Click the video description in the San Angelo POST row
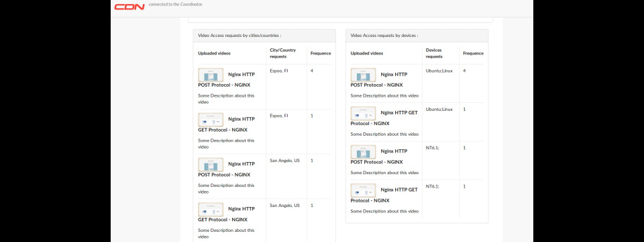Image resolution: width=644 pixels, height=242 pixels. tap(226, 188)
